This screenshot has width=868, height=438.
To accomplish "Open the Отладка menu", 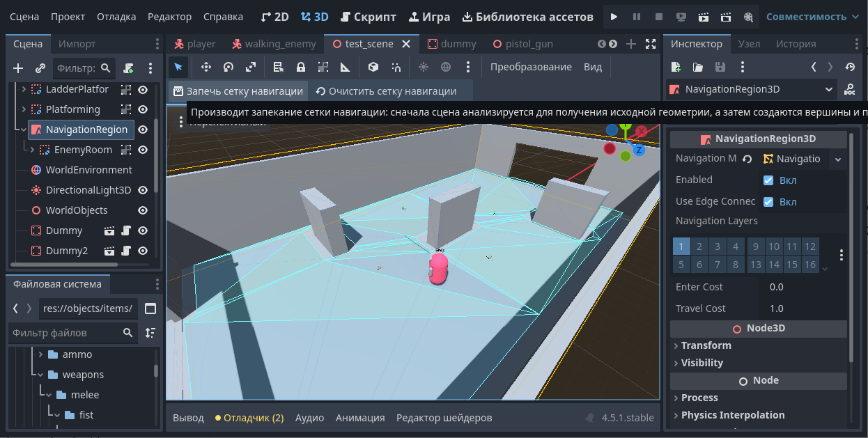I will point(116,17).
